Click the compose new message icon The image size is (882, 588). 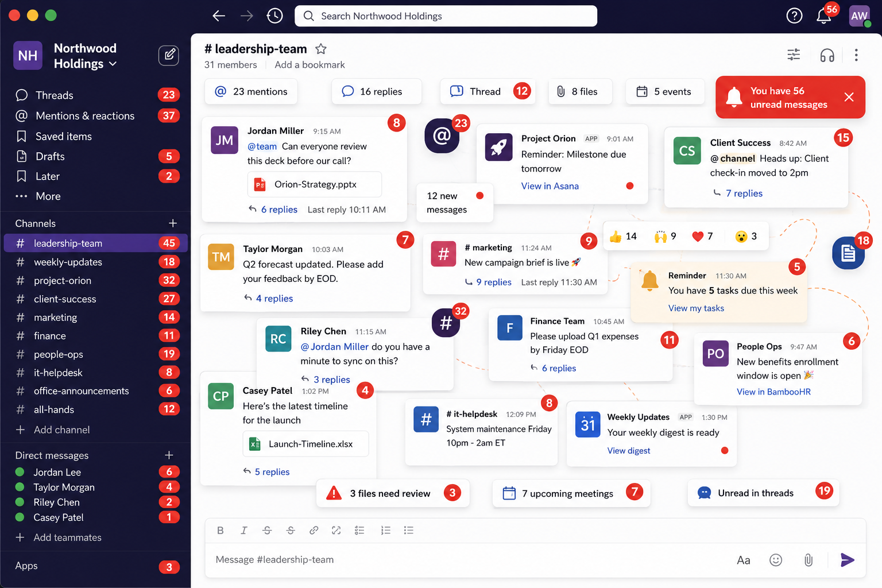click(169, 55)
